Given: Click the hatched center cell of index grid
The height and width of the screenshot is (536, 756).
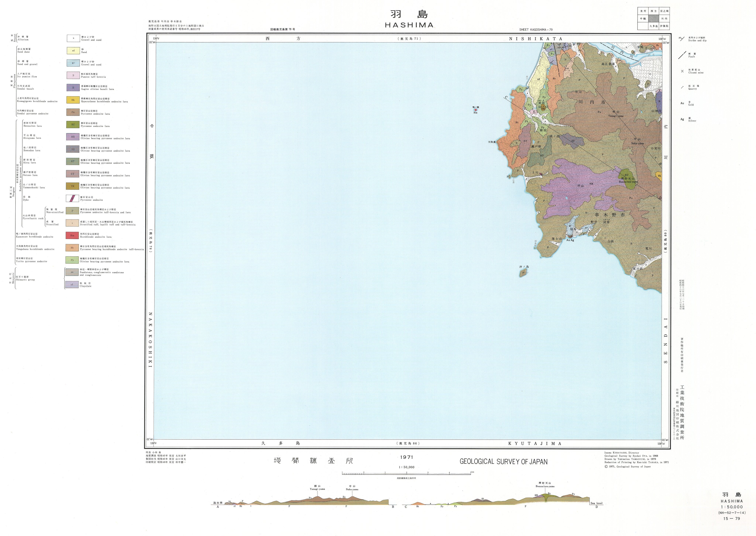Looking at the screenshot, I should tap(653, 18).
